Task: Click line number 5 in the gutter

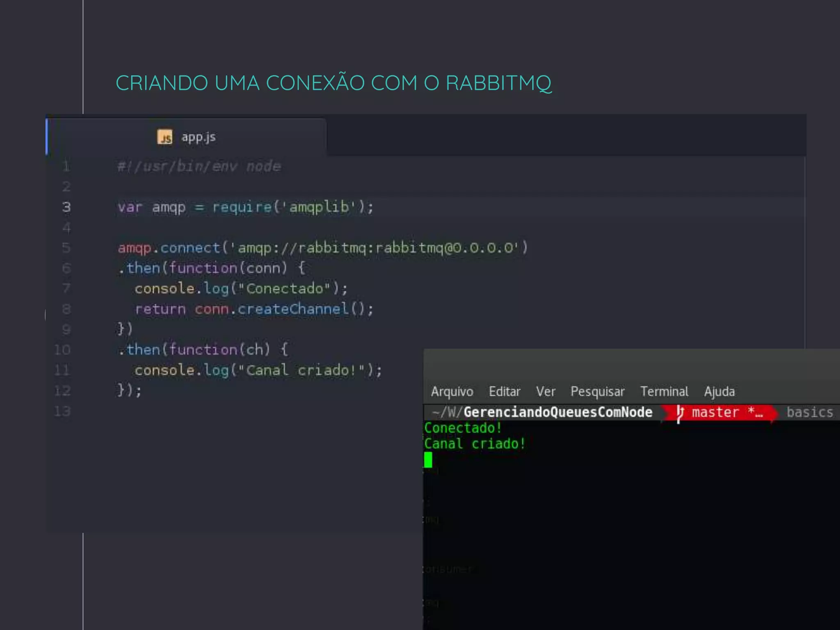Action: 66,248
